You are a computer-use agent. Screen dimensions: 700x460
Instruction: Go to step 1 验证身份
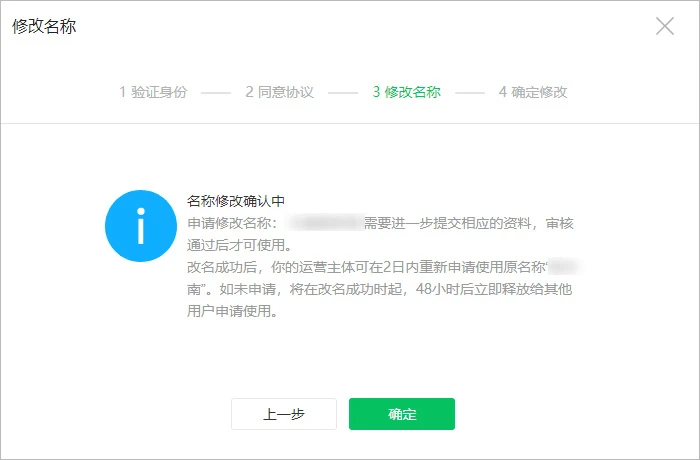pos(153,92)
